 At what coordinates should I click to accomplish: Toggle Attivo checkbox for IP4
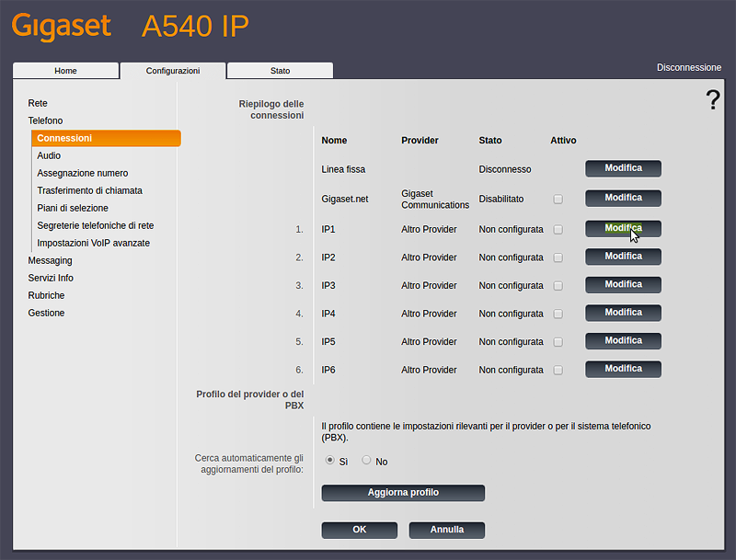pos(558,314)
